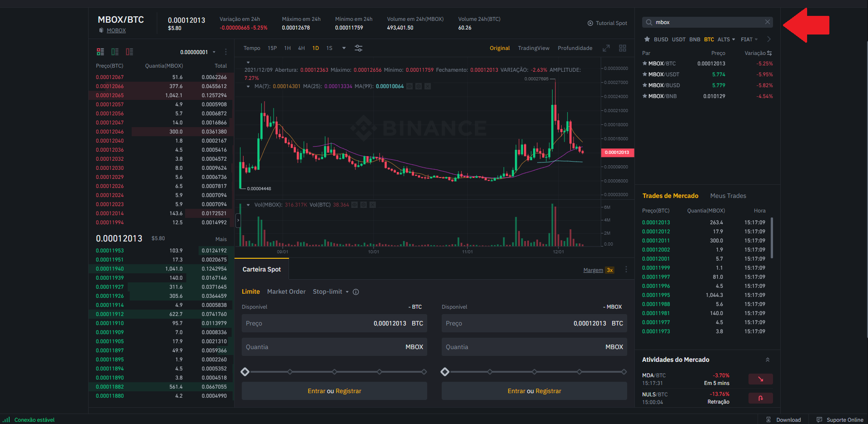Open multi-chart grid layout icon
This screenshot has width=868, height=424.
[623, 48]
